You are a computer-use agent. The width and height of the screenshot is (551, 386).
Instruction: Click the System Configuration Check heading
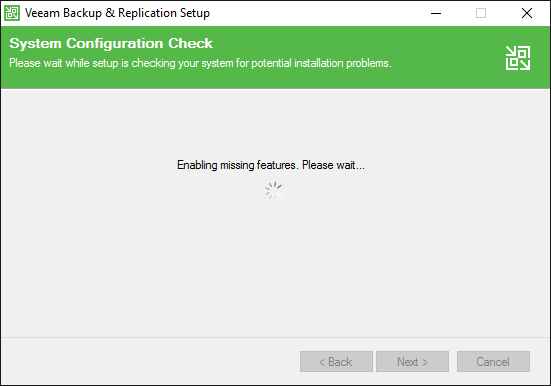pyautogui.click(x=111, y=44)
